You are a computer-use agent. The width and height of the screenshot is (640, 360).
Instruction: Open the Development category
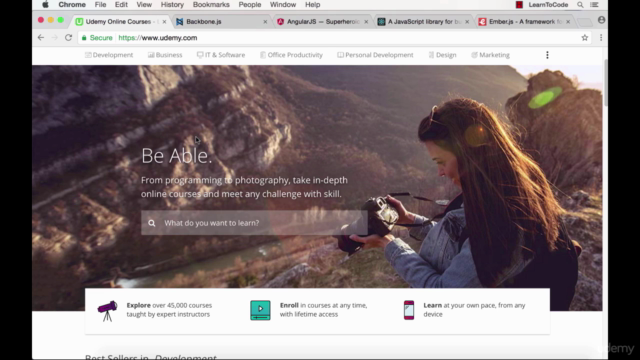point(109,55)
